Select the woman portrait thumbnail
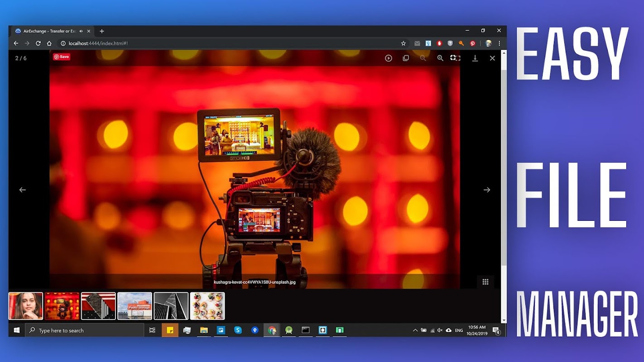 tap(26, 306)
